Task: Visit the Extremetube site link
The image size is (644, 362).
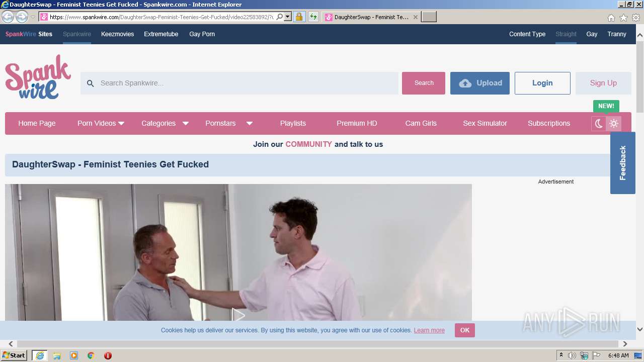Action: 161,34
